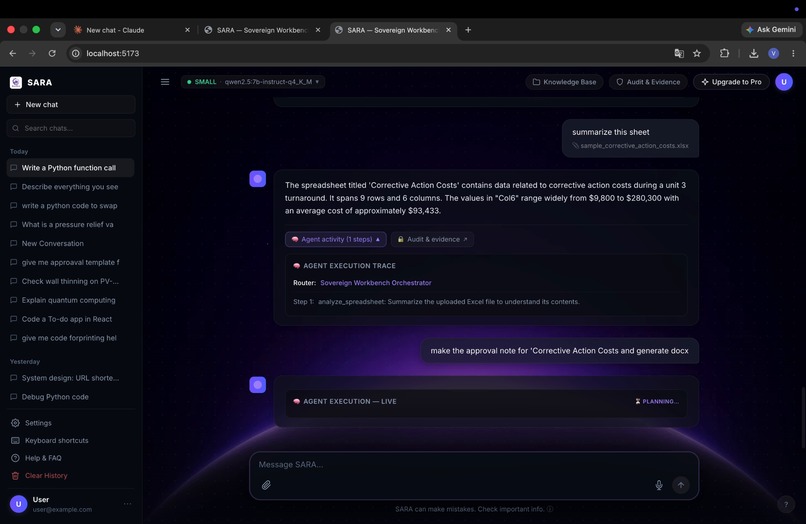Open profile avatar U in top right
The image size is (806, 524).
point(784,82)
